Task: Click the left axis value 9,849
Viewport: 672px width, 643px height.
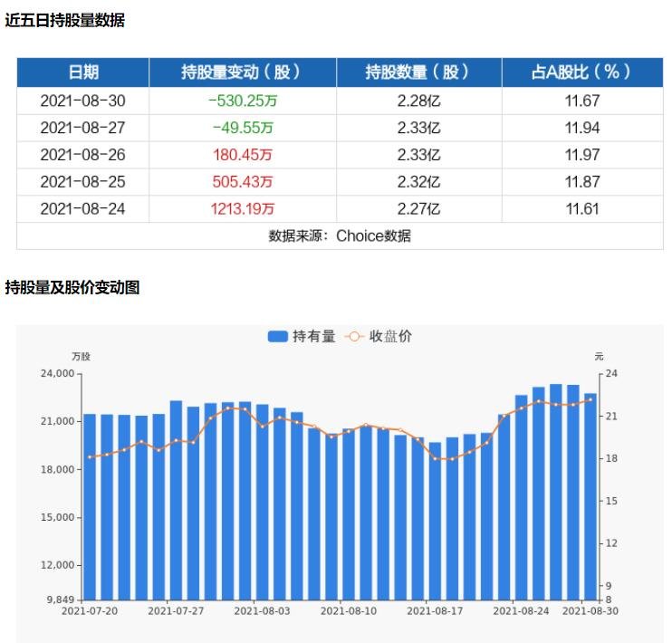Action: pyautogui.click(x=61, y=600)
